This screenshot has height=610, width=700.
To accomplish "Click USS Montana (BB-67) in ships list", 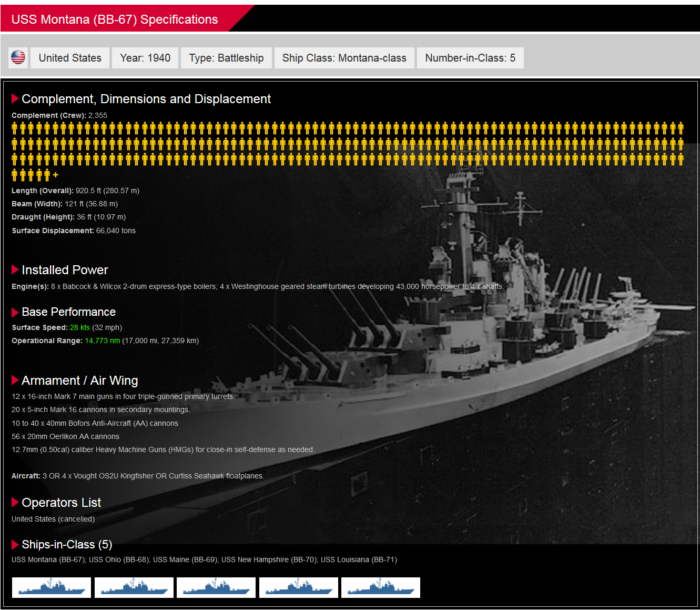I will [48, 559].
